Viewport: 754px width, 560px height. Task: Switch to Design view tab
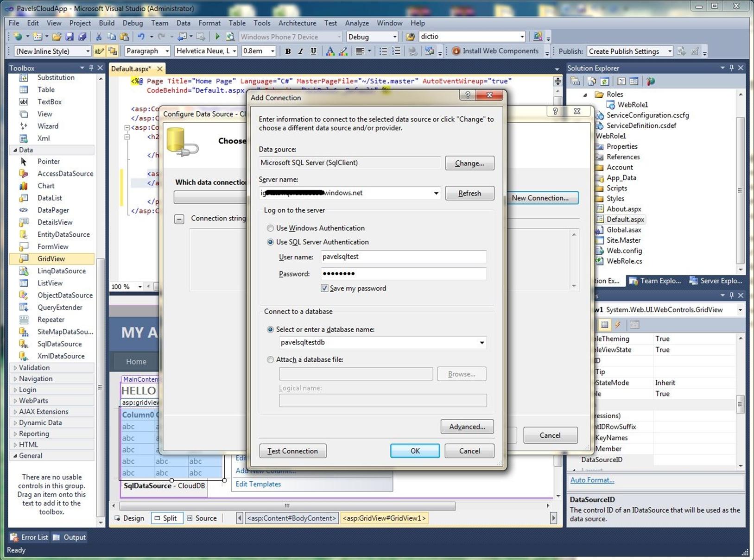coord(130,518)
